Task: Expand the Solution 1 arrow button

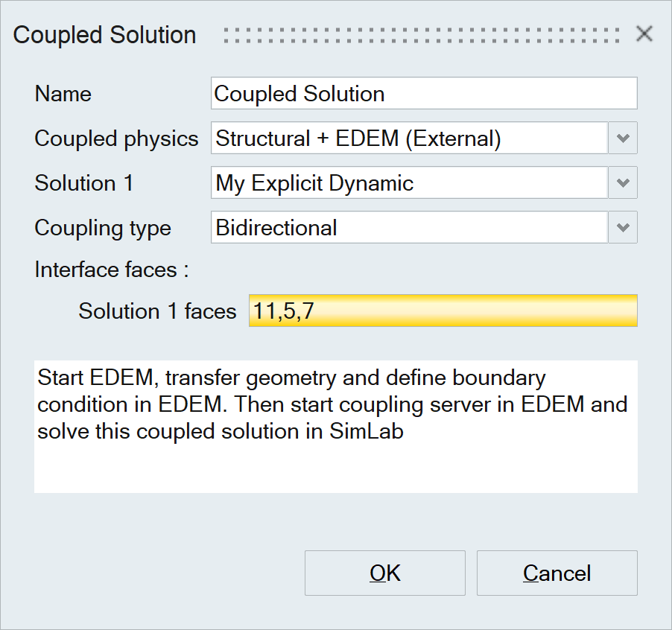Action: 624,183
